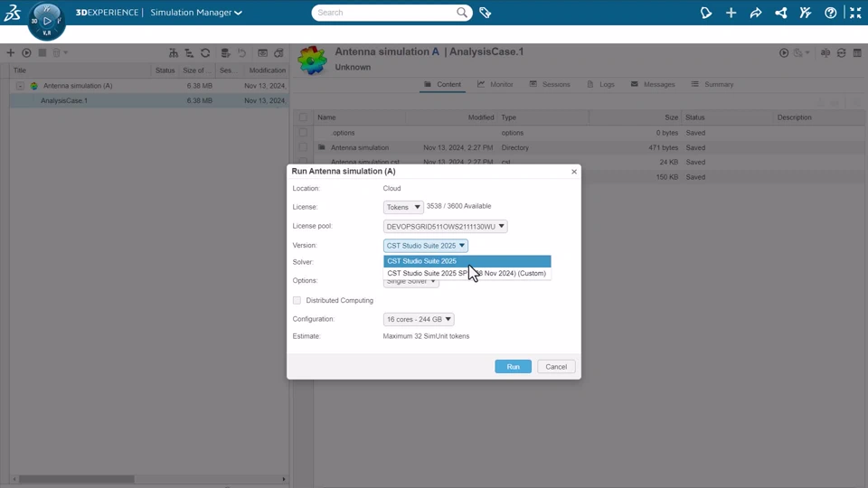
Task: Click the undo arrow icon in left toolbar
Action: coord(242,53)
